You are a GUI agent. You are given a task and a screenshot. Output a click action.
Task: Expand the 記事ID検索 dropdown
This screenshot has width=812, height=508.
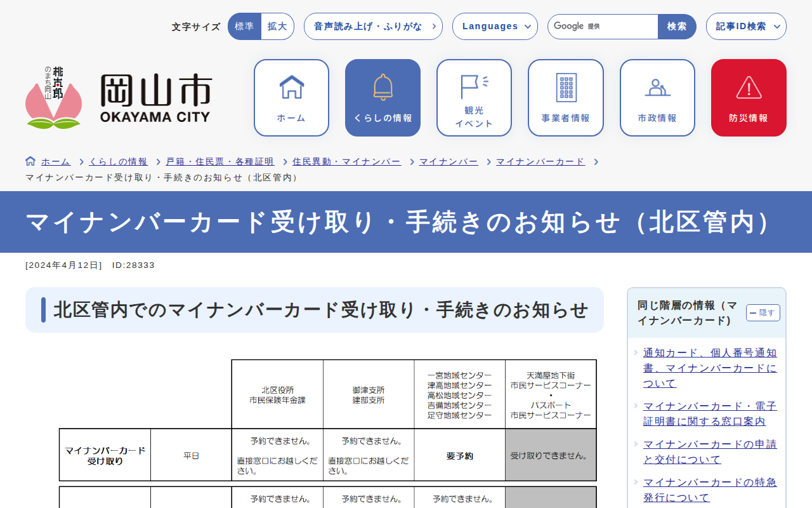pos(746,27)
